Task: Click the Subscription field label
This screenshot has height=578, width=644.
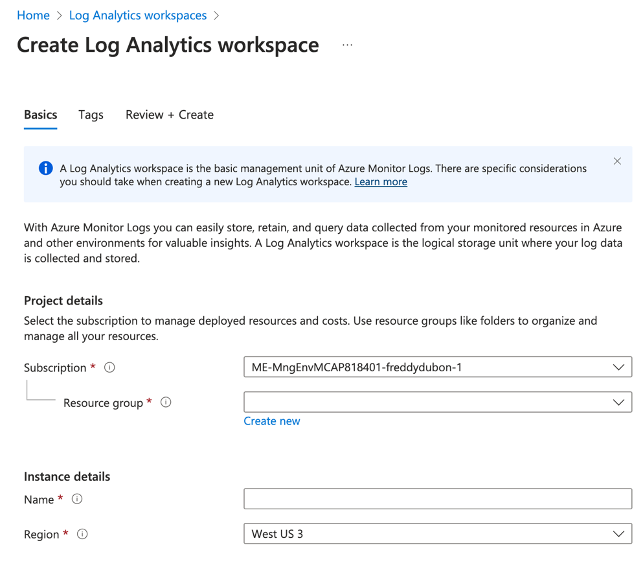Action: coord(55,367)
